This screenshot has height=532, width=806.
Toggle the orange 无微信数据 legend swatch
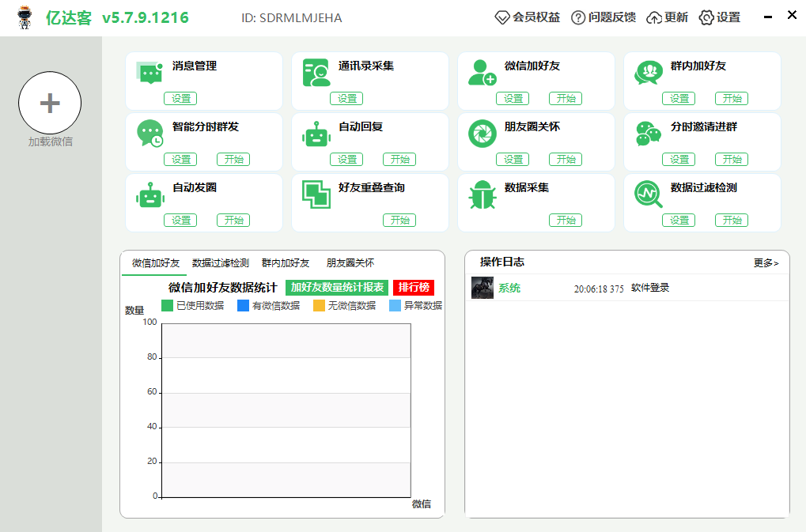coord(319,306)
